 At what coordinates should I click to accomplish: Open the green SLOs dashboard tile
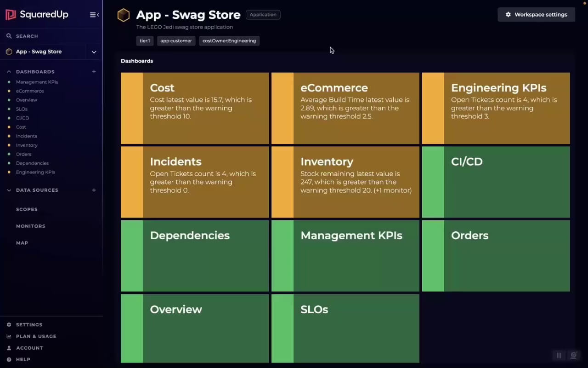(x=345, y=328)
